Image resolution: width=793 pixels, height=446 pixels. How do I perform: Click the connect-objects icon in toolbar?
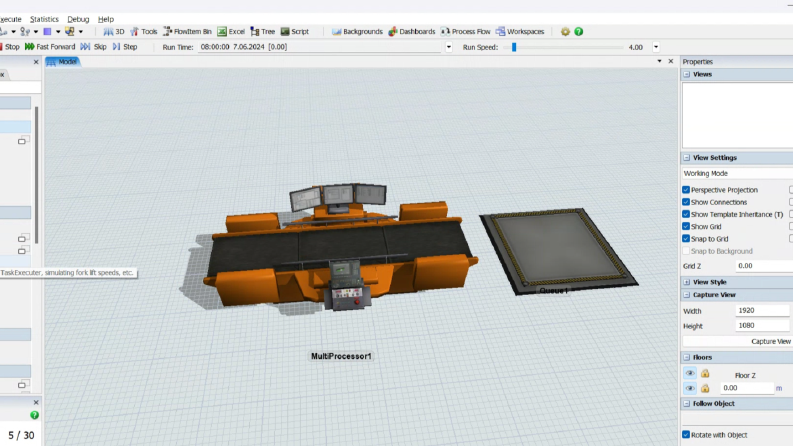pyautogui.click(x=25, y=31)
